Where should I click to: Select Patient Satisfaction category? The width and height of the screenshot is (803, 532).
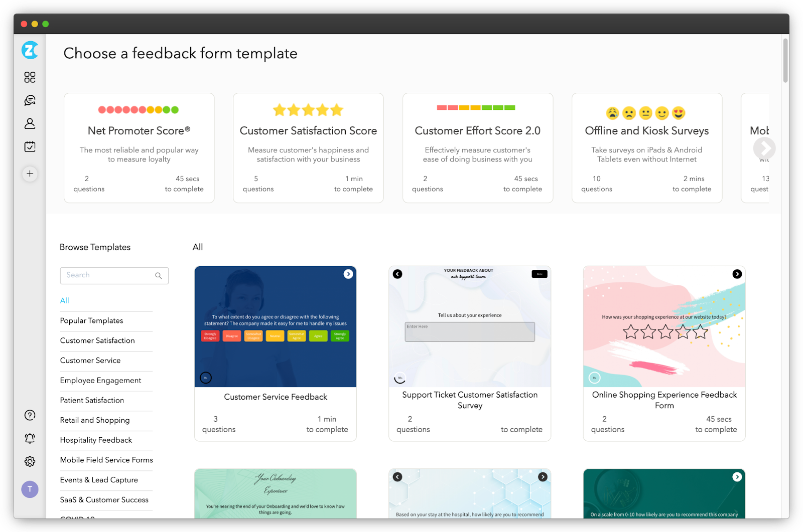click(x=92, y=400)
